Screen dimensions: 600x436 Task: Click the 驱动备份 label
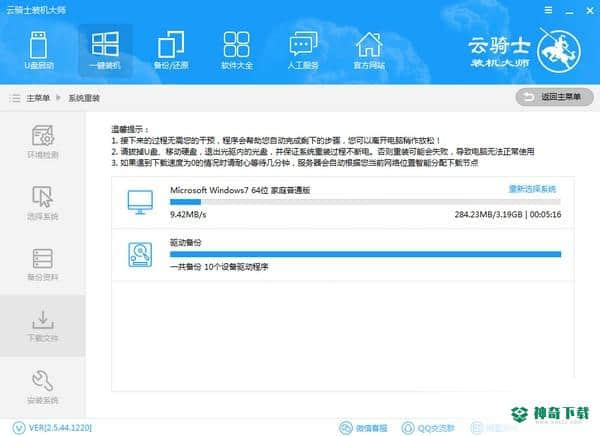(186, 242)
